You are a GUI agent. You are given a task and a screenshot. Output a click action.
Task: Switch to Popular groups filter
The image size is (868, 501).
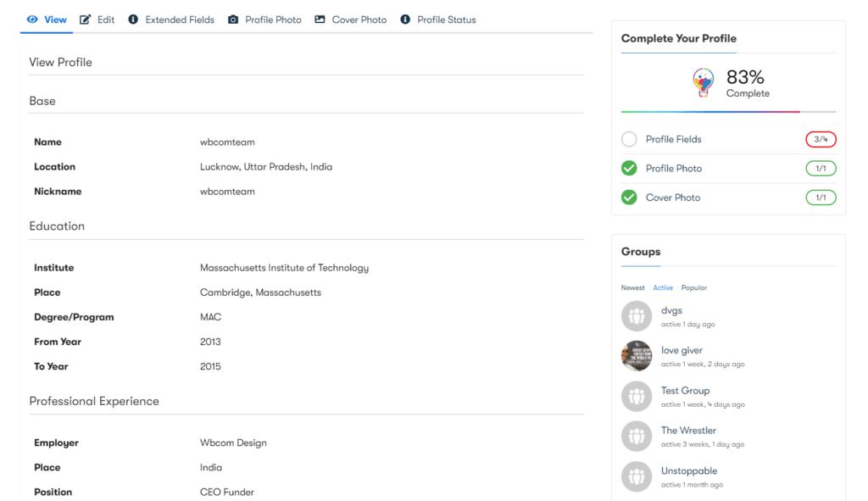[x=693, y=288]
